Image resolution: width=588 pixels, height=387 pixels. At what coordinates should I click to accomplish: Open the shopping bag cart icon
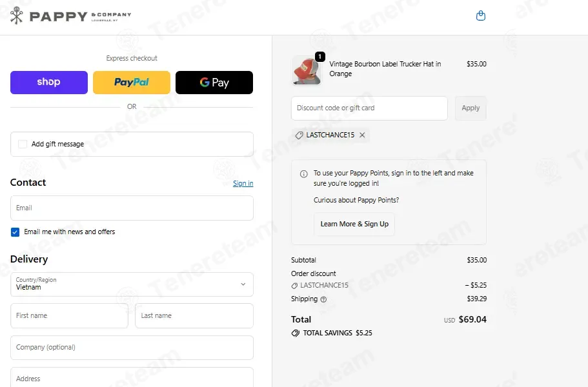(x=480, y=15)
